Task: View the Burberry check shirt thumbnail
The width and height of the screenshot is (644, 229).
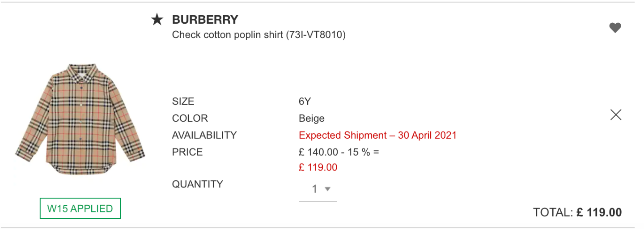Action: pyautogui.click(x=80, y=119)
